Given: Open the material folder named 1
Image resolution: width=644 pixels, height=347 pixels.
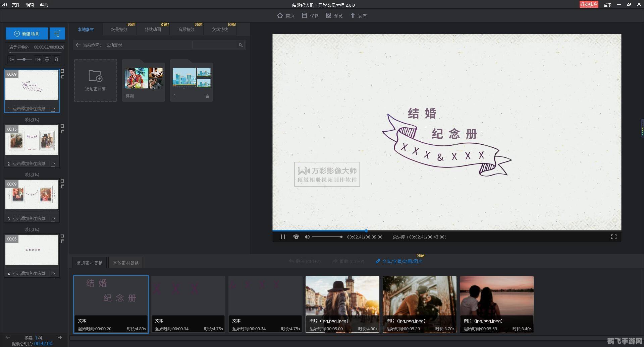Looking at the screenshot, I should (192, 80).
